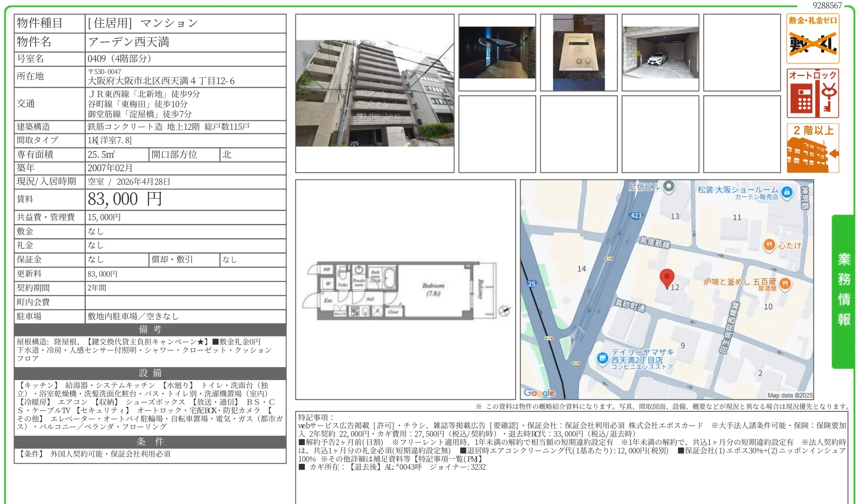
Task: Click the Map data ©2025 attribution
Action: [x=789, y=395]
